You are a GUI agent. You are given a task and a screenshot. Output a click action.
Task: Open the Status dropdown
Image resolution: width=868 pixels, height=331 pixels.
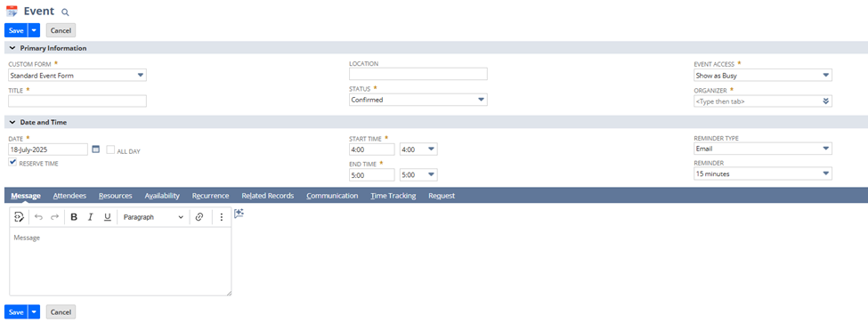(418, 100)
